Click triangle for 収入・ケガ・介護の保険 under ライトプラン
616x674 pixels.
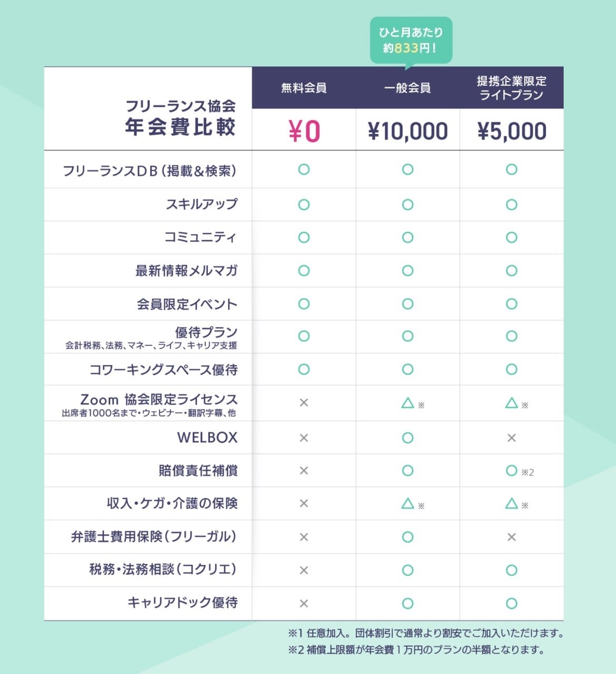(x=511, y=504)
